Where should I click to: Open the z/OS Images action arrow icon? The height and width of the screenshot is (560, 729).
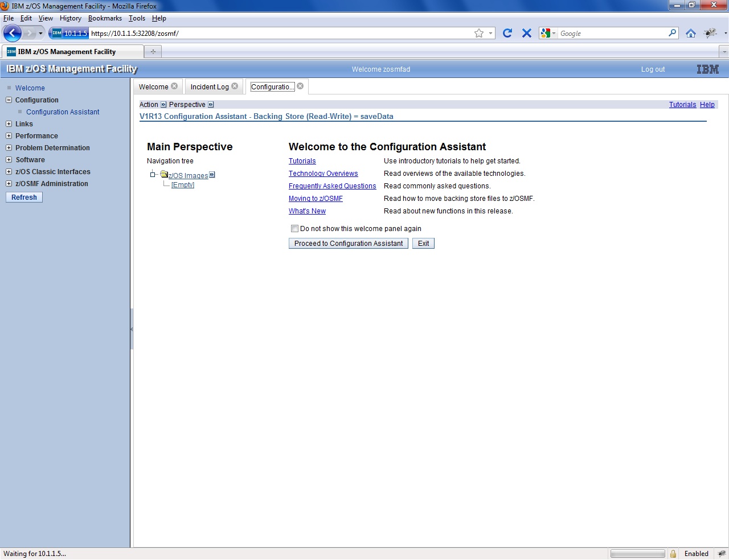(x=212, y=175)
